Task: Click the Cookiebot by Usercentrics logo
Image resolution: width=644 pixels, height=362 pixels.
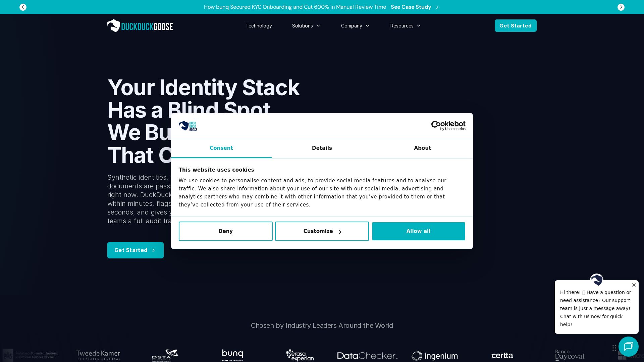Action: coord(448,126)
